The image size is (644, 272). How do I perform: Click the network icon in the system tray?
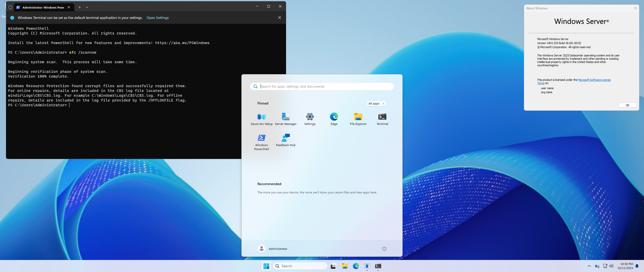point(605,266)
